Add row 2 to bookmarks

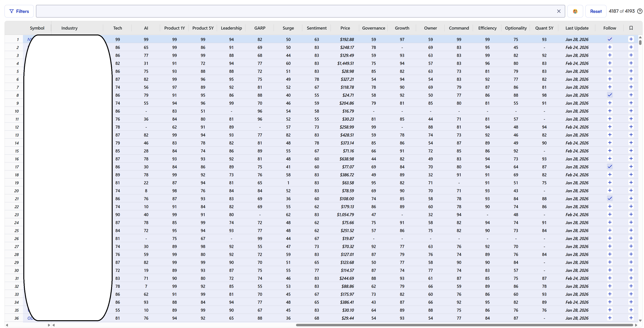coord(631,47)
